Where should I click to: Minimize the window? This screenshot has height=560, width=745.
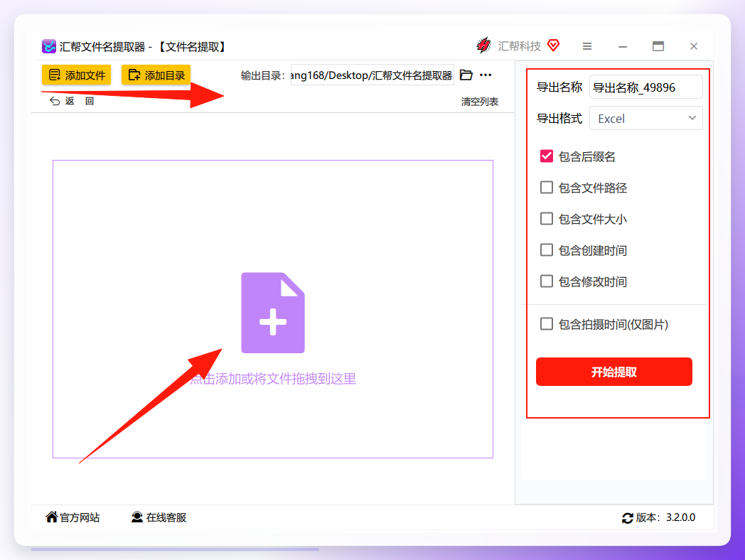pos(623,46)
